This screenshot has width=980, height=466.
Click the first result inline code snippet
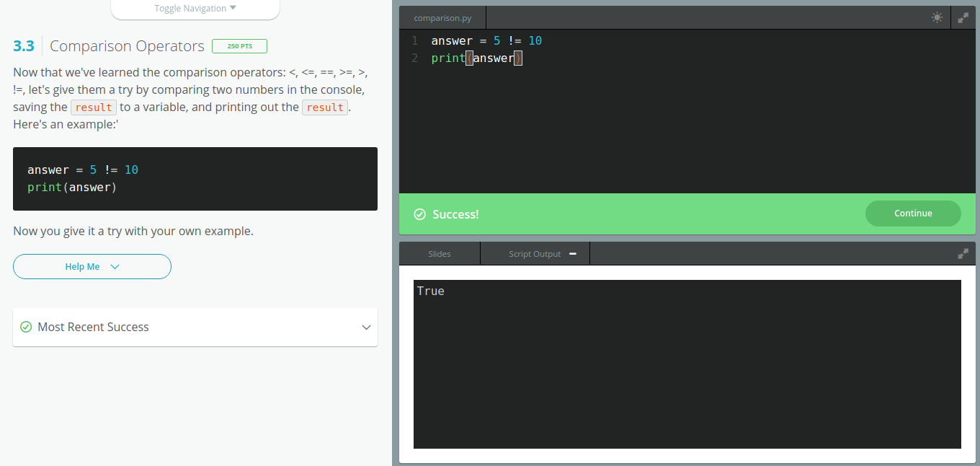(93, 107)
